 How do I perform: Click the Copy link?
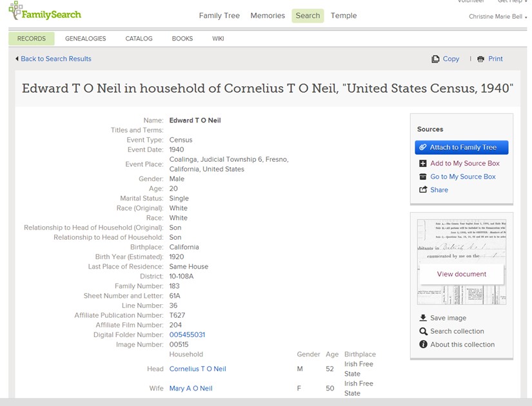click(x=451, y=59)
